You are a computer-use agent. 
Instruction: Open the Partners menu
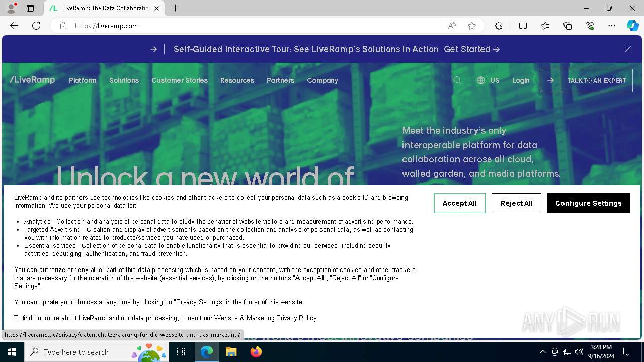pos(280,80)
